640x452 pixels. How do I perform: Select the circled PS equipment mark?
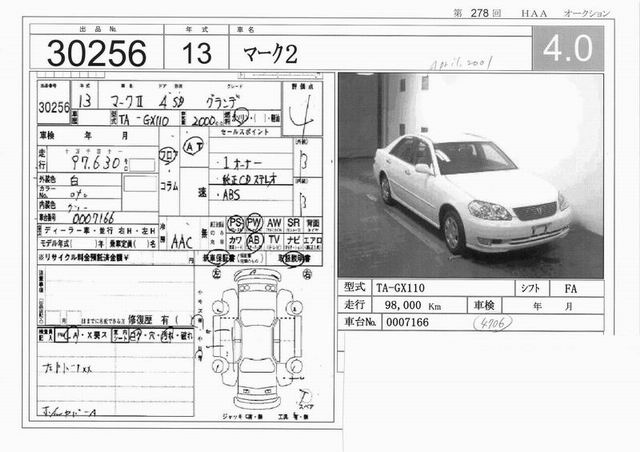tap(235, 223)
